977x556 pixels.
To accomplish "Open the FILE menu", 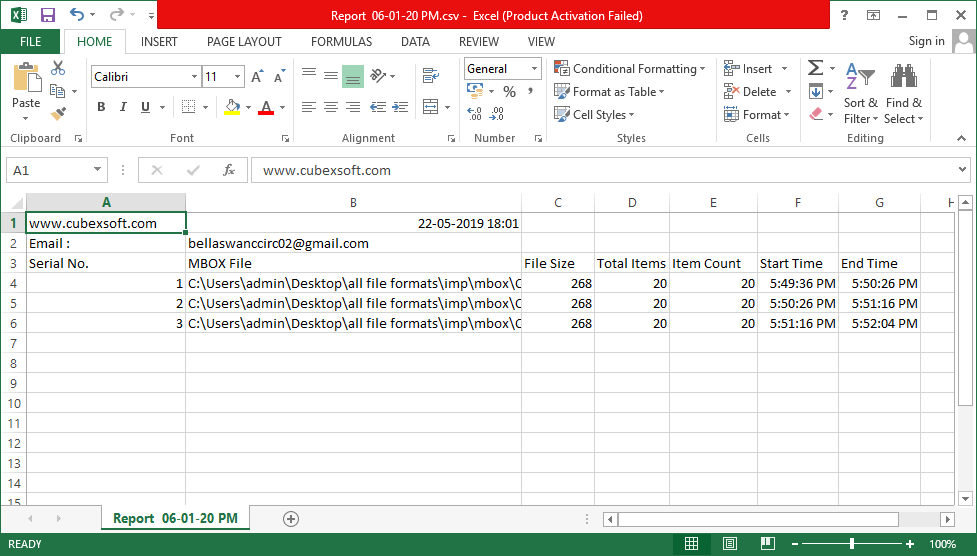I will [x=31, y=42].
